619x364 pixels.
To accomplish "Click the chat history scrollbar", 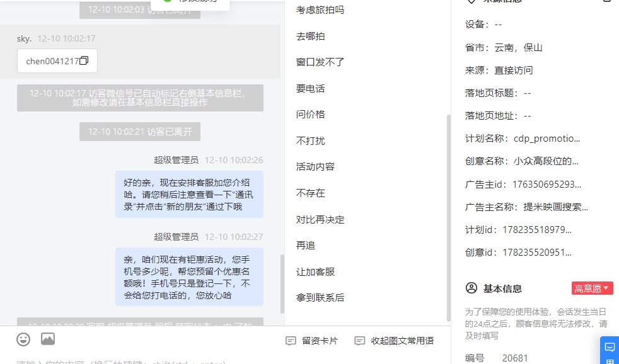I will (x=282, y=284).
